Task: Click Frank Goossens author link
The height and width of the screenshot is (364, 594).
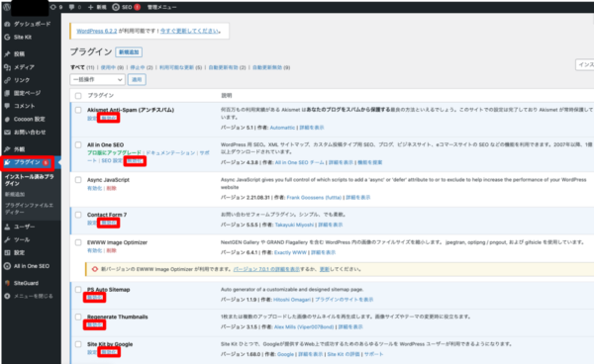Action: pos(314,198)
